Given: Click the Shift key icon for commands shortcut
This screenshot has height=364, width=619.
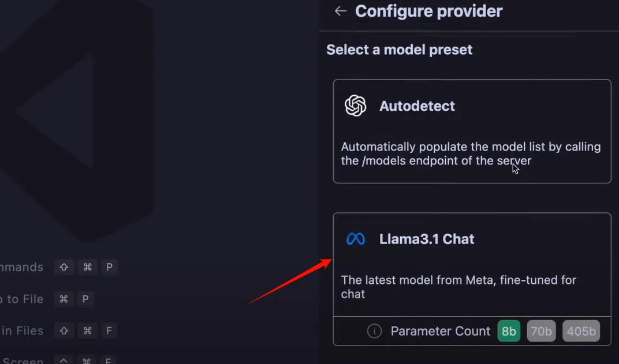Looking at the screenshot, I should coord(64,267).
